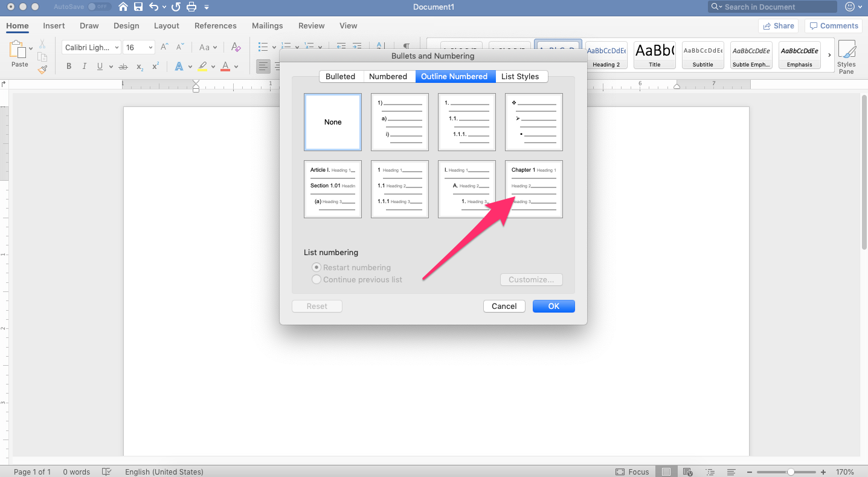This screenshot has width=868, height=477.
Task: Apply text effects blue A icon
Action: pyautogui.click(x=179, y=67)
